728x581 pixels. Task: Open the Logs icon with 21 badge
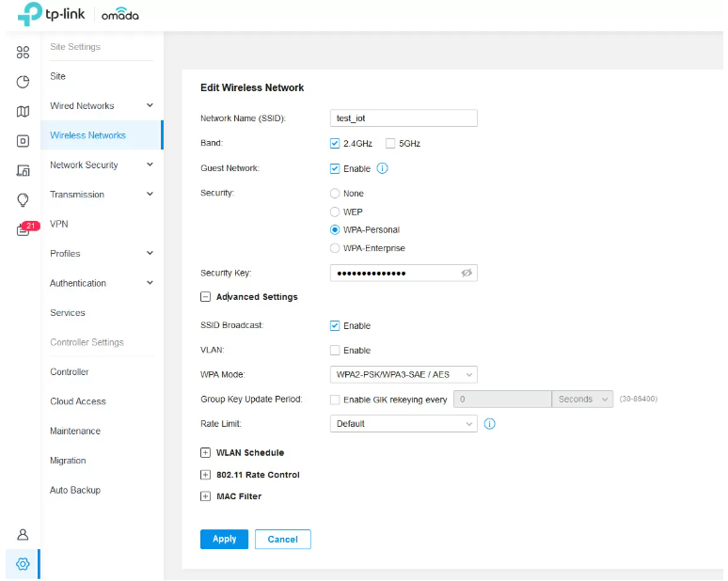[24, 229]
